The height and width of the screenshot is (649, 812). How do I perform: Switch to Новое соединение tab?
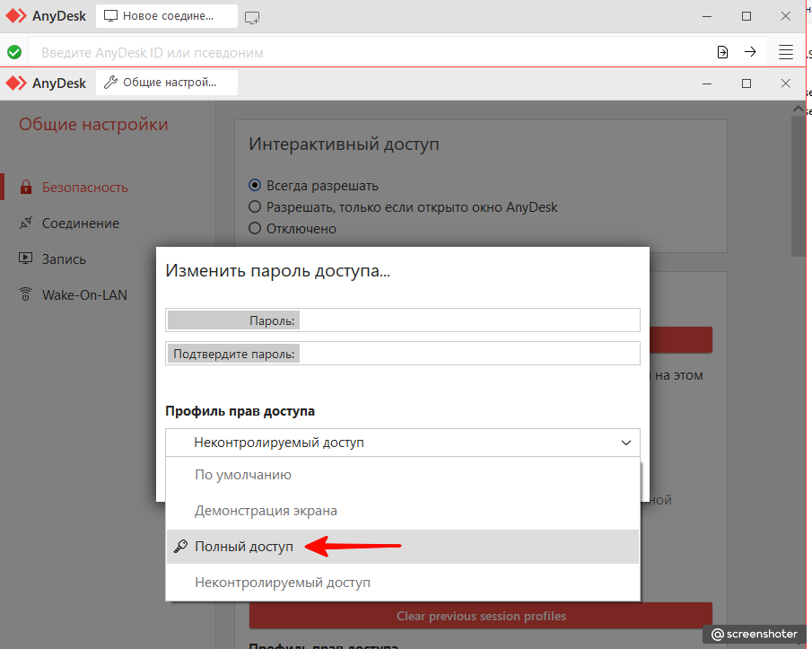point(167,16)
